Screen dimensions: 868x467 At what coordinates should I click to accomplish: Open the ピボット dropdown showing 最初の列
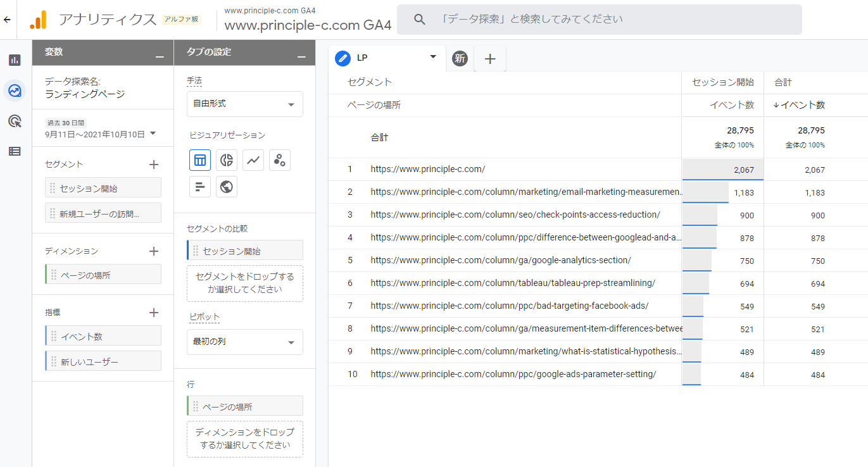[244, 342]
